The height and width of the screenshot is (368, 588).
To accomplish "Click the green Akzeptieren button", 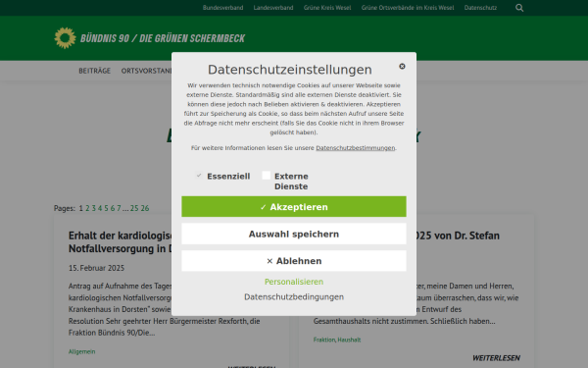I will (x=294, y=206).
